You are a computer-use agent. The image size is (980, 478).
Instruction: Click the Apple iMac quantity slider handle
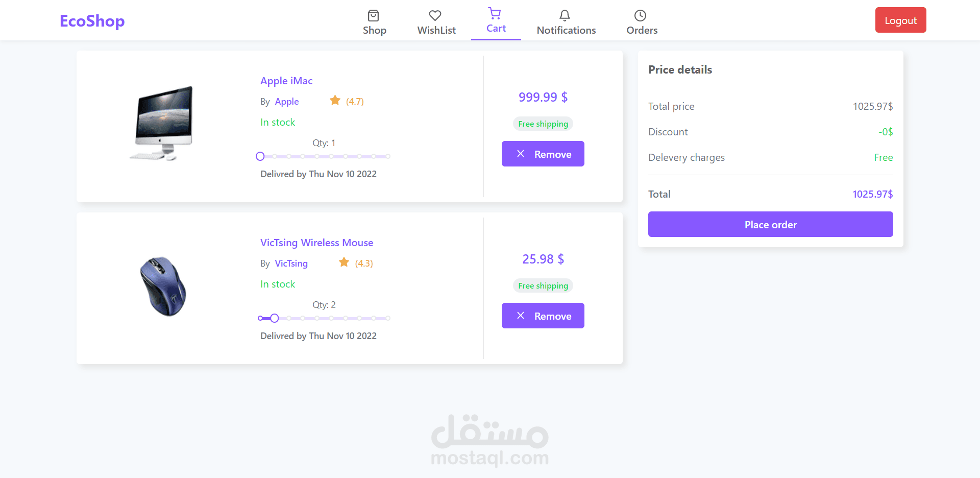[260, 156]
